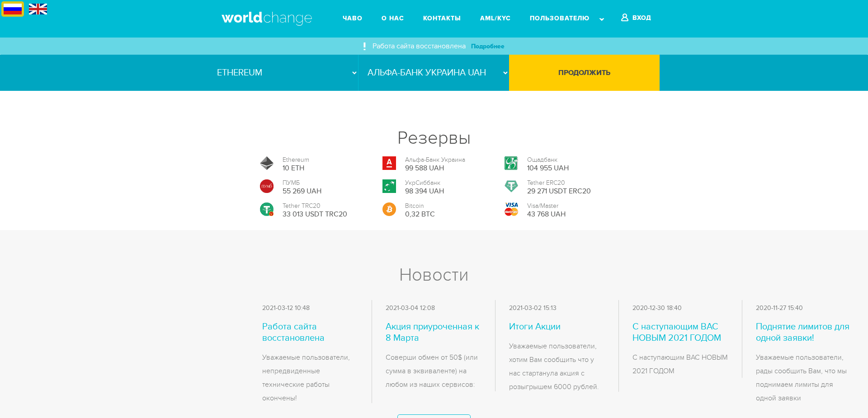The image size is (868, 418).
Task: Click the Tether TRC20 coin icon
Action: pyautogui.click(x=267, y=209)
